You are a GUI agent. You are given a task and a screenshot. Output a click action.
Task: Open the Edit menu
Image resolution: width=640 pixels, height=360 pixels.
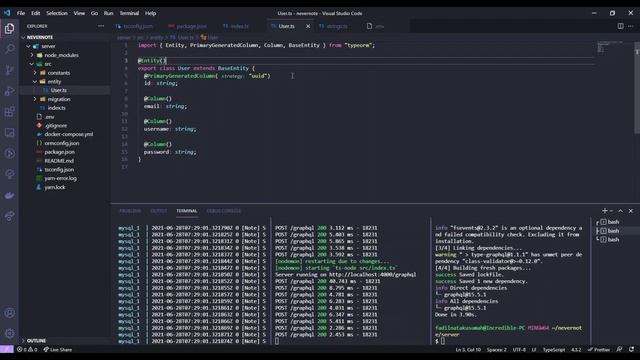click(x=36, y=13)
